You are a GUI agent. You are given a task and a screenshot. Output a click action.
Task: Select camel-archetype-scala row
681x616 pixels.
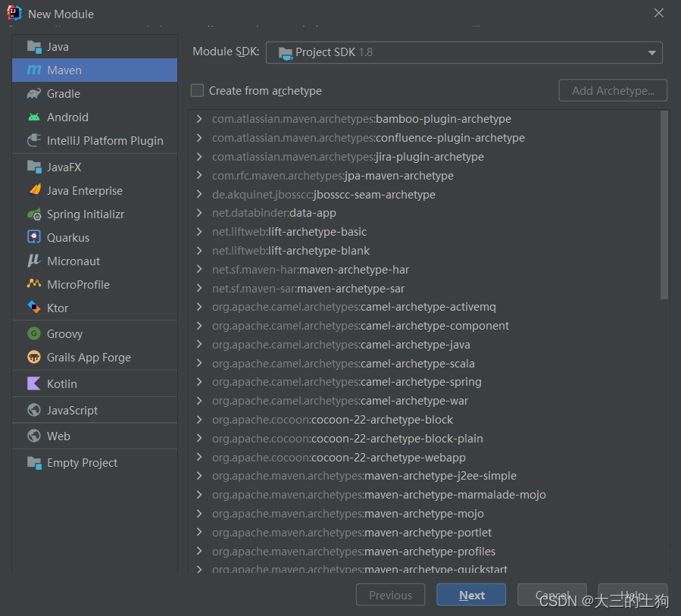point(426,364)
